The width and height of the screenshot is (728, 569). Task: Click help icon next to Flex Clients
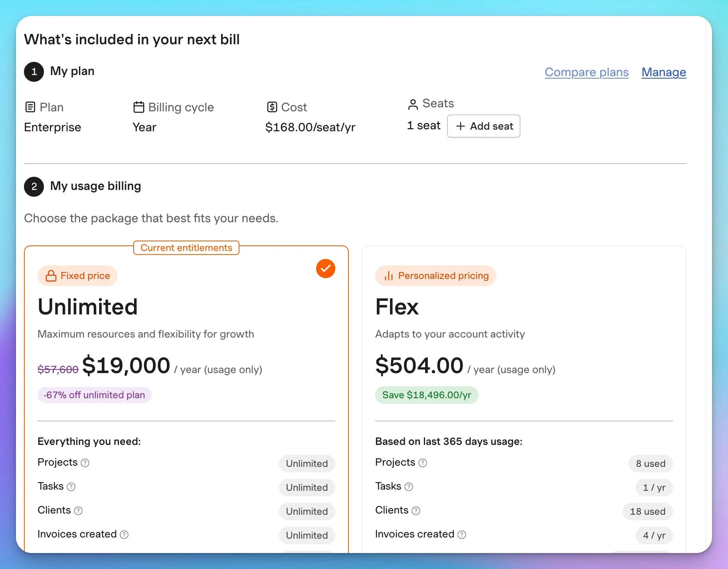point(416,511)
